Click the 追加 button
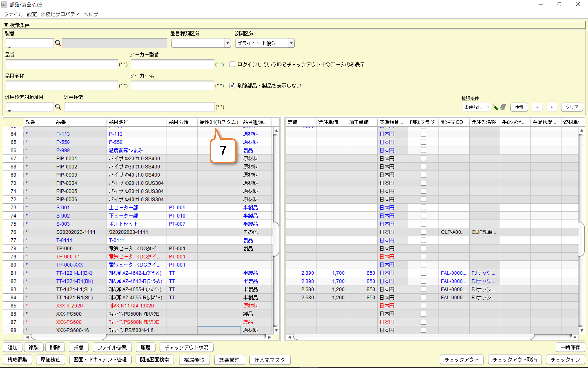This screenshot has width=588, height=368. 12,347
